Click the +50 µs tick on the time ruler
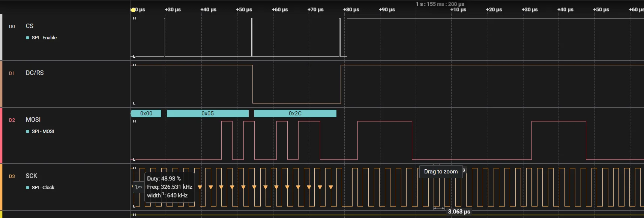Image resolution: width=644 pixels, height=218 pixels. pyautogui.click(x=244, y=10)
